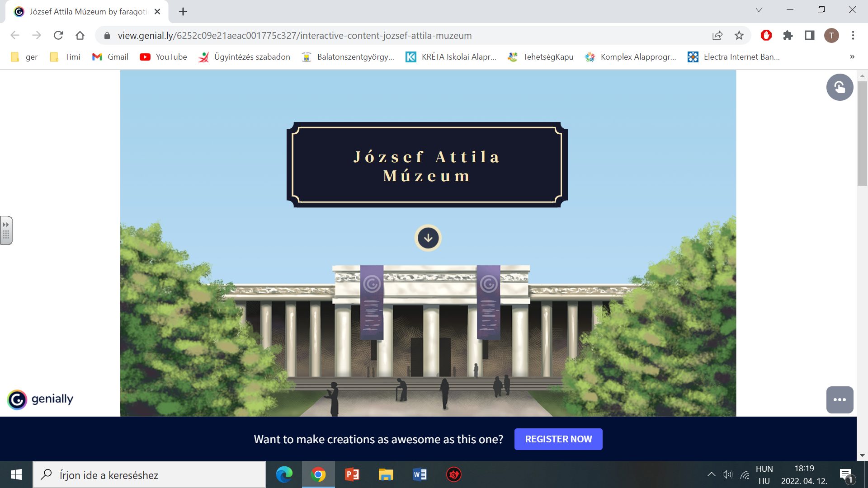Reload the current page
868x488 pixels.
tap(58, 35)
